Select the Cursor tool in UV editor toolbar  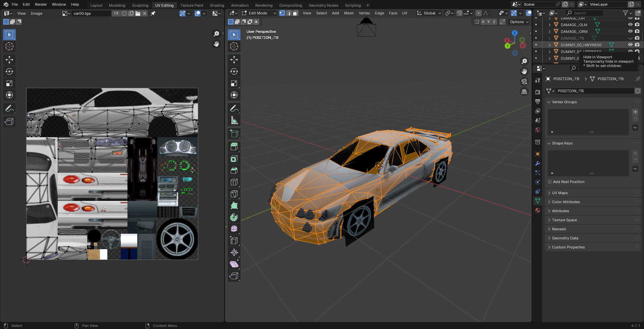tap(9, 46)
